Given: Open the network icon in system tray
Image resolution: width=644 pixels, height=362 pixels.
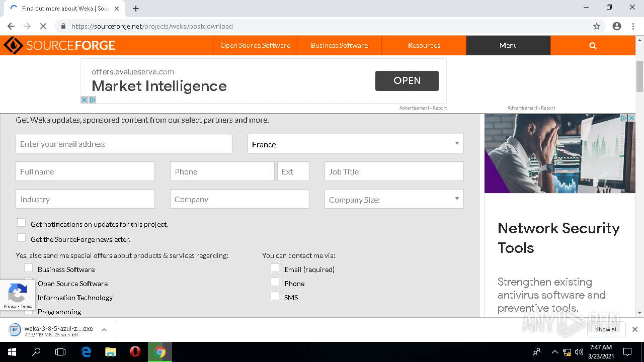Looking at the screenshot, I should [x=567, y=352].
